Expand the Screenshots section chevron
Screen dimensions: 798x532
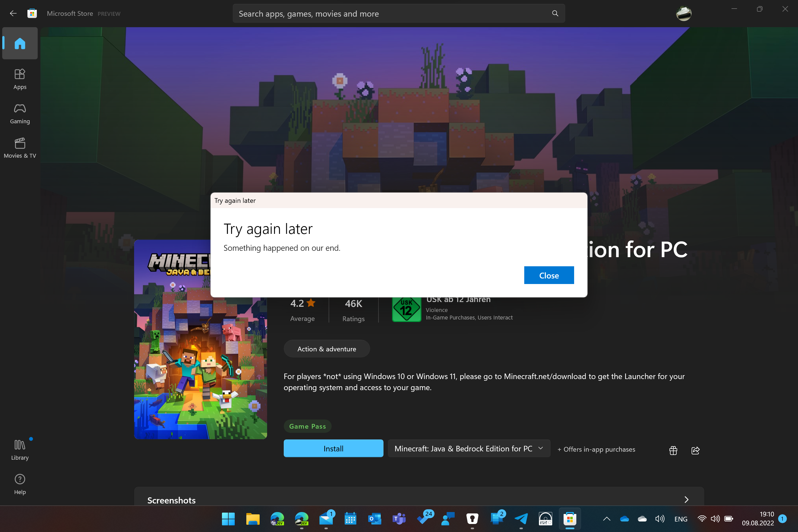tap(686, 499)
